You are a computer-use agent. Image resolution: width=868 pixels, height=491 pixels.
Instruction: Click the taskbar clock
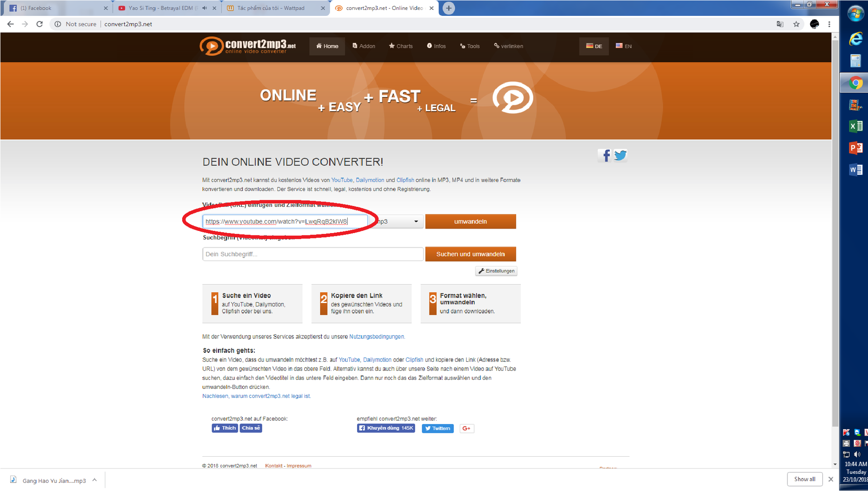coord(855,472)
